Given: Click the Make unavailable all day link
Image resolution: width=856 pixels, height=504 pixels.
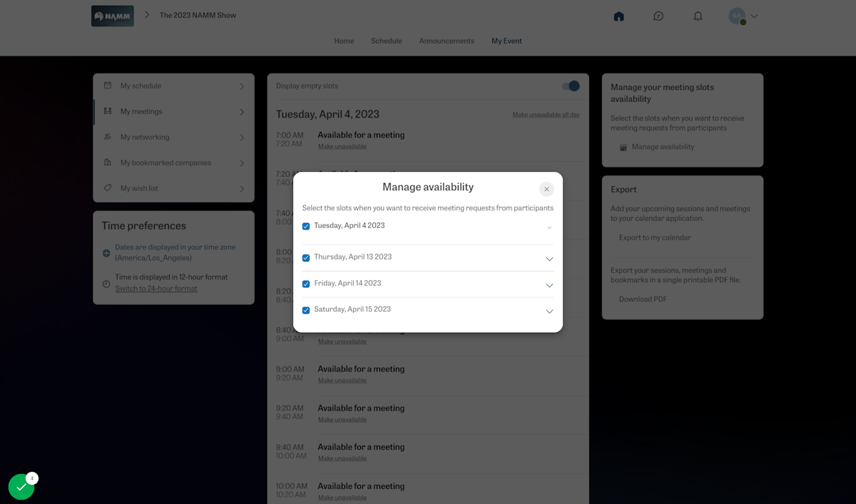Looking at the screenshot, I should 546,114.
